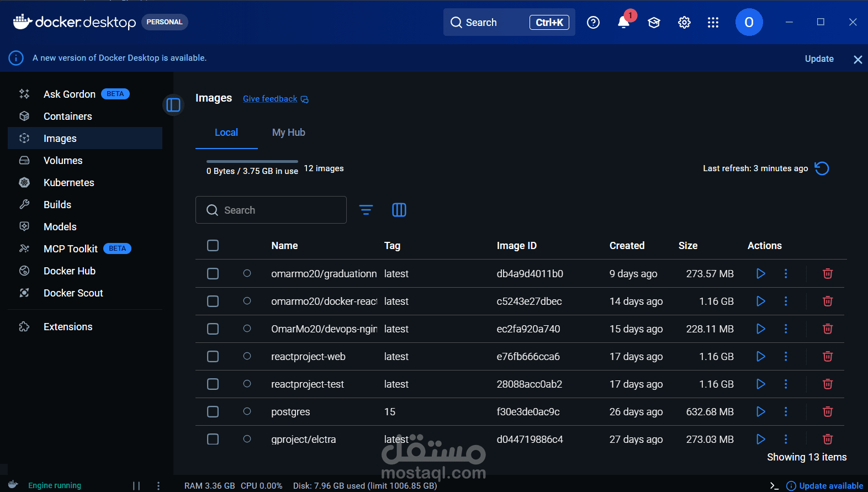Check the postgres row checkbox
The image size is (868, 492).
click(x=213, y=411)
